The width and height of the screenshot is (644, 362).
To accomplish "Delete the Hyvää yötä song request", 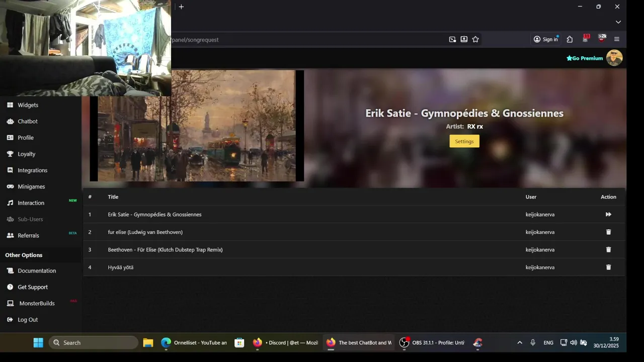I will [608, 267].
